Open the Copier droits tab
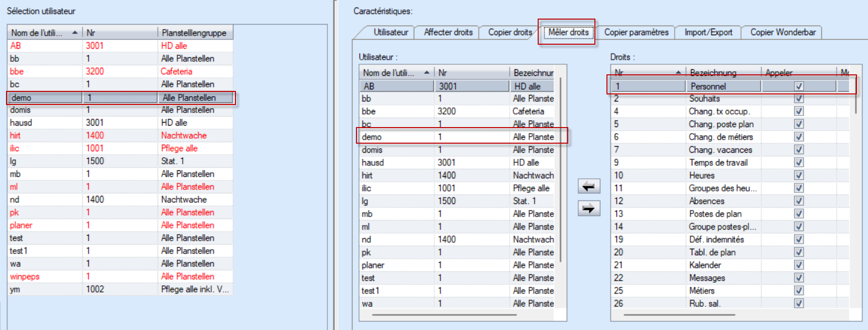 click(510, 32)
